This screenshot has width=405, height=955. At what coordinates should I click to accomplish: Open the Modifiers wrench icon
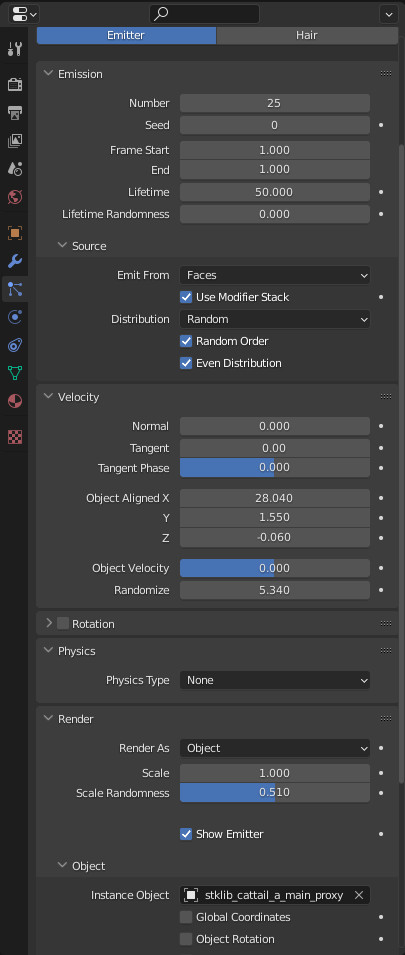pyautogui.click(x=15, y=262)
